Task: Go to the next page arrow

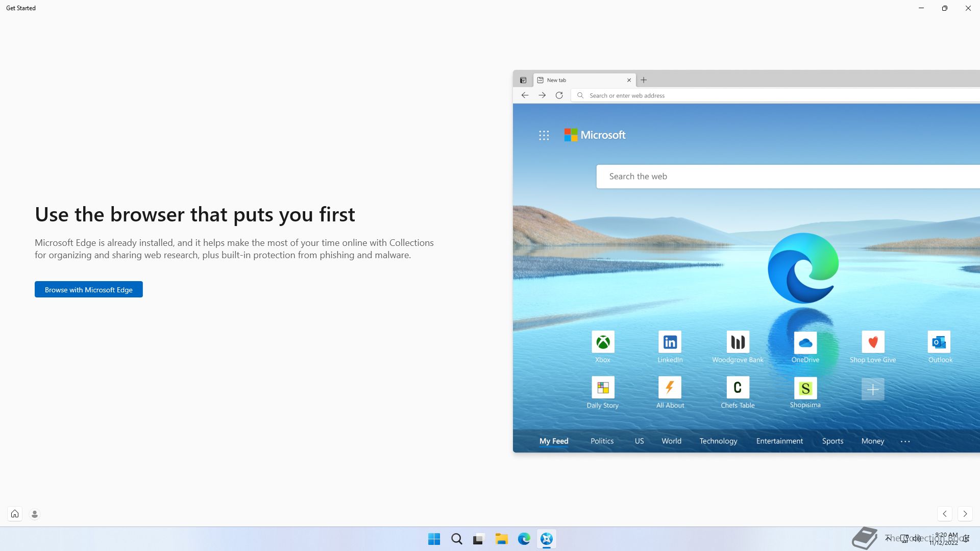Action: pos(965,514)
